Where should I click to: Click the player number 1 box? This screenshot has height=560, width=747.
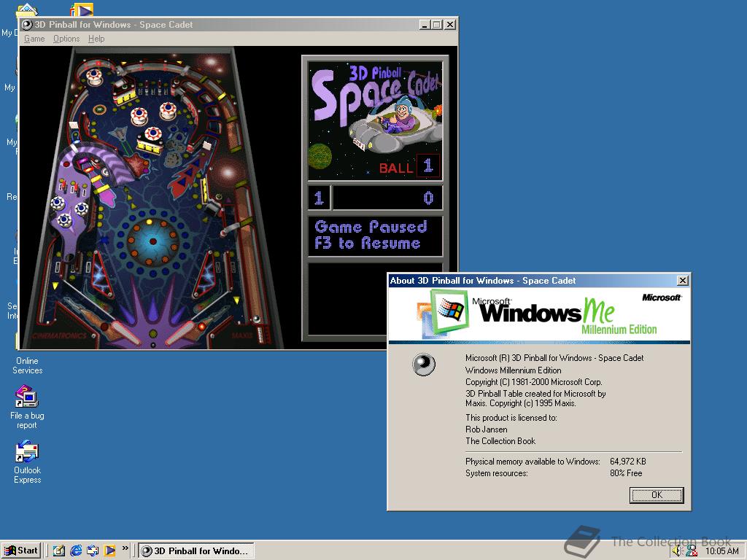click(x=319, y=198)
